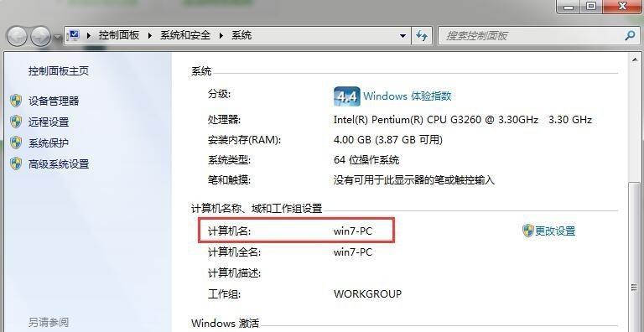Click the 另请参阅 label in sidebar
Screen dimensions: 644x332
coord(49,323)
